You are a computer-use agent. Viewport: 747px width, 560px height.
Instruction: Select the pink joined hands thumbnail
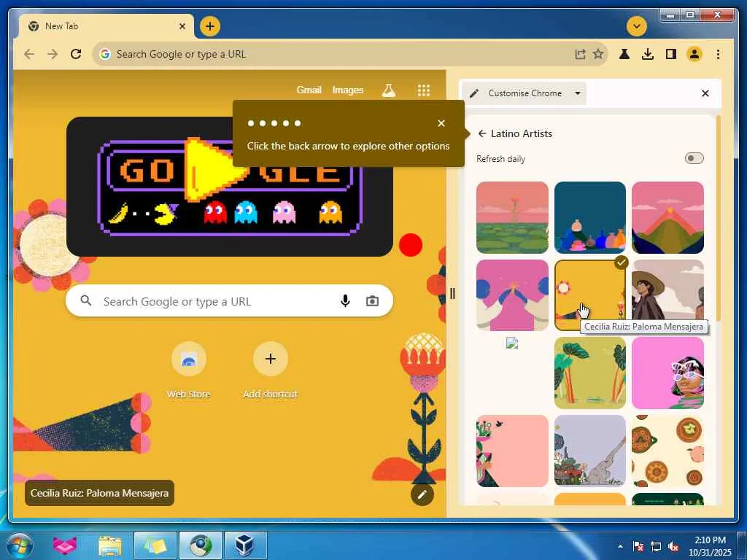tap(512, 295)
